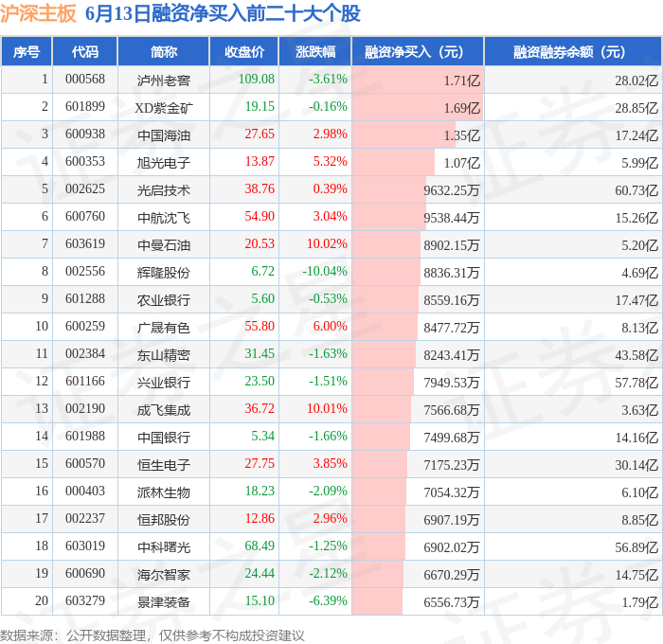Image resolution: width=663 pixels, height=644 pixels.
Task: Click stock code 603279
Action: 85,601
